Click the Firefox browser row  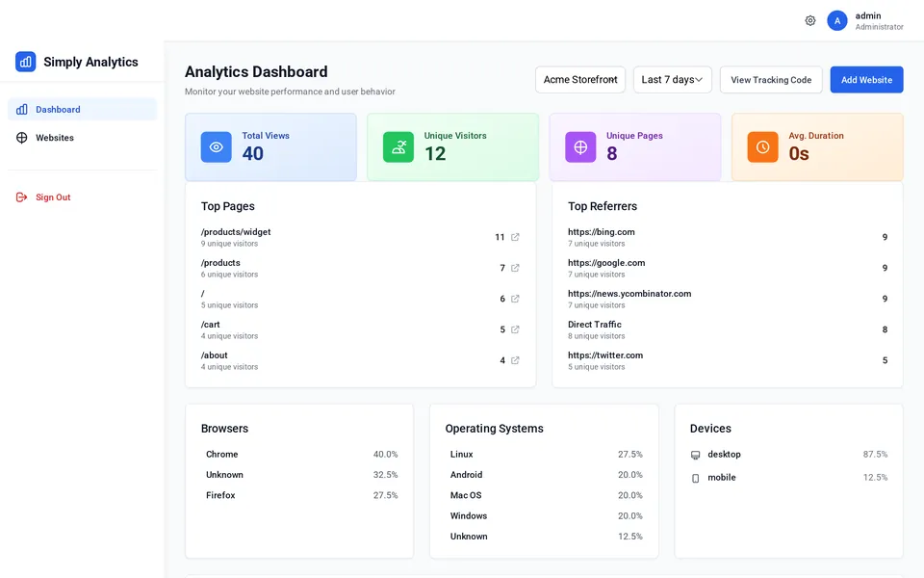pyautogui.click(x=301, y=495)
